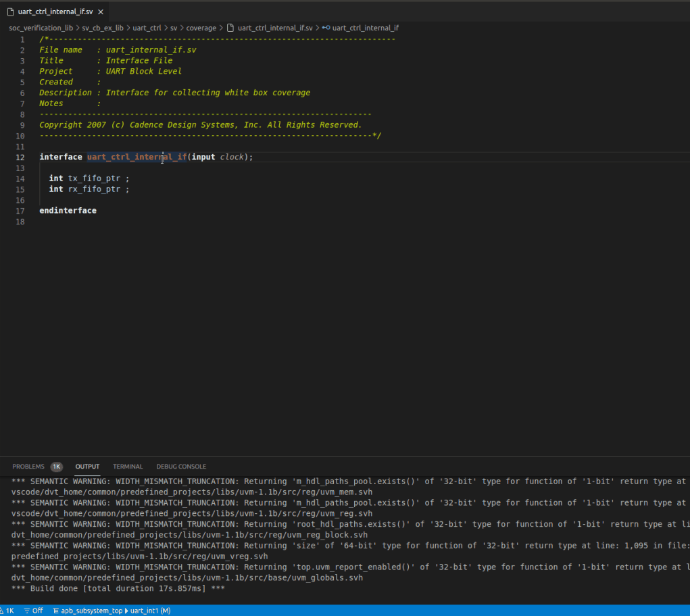Open the uart_ctrl breadcrumb folder dropdown
690x616 pixels.
click(x=148, y=28)
